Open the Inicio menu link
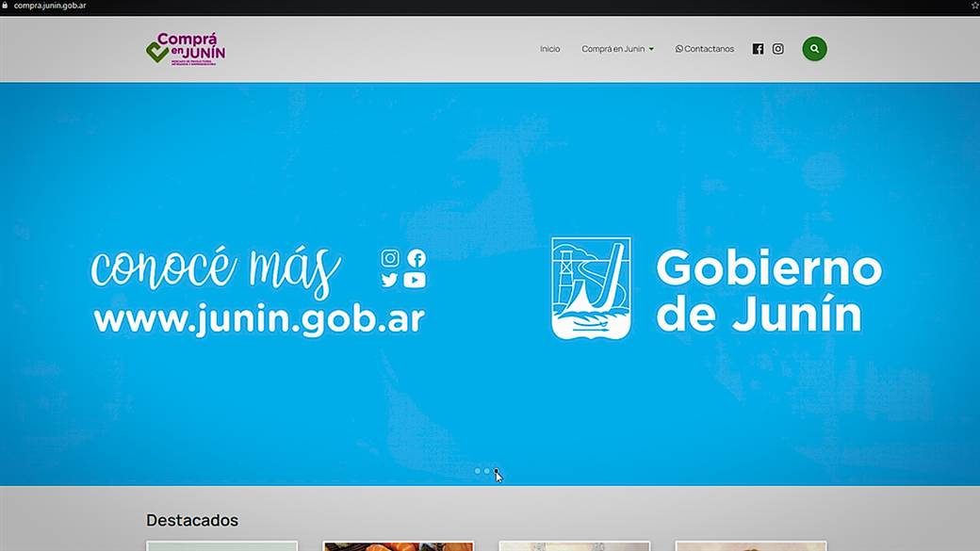980x551 pixels. click(550, 49)
